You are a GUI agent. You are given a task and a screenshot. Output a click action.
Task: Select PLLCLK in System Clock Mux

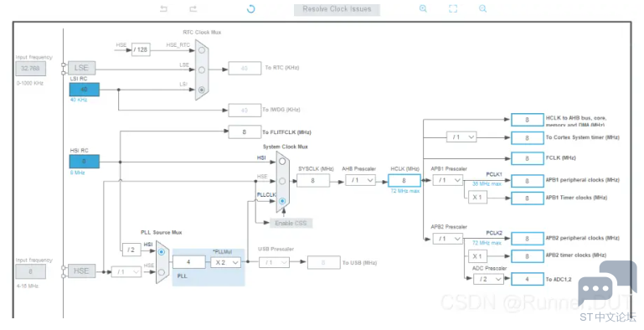pyautogui.click(x=282, y=201)
